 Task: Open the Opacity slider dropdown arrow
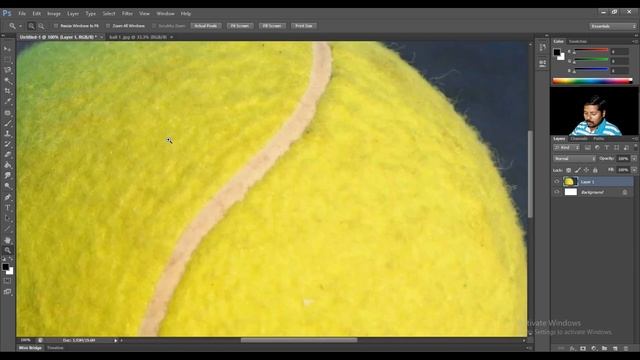pyautogui.click(x=634, y=158)
